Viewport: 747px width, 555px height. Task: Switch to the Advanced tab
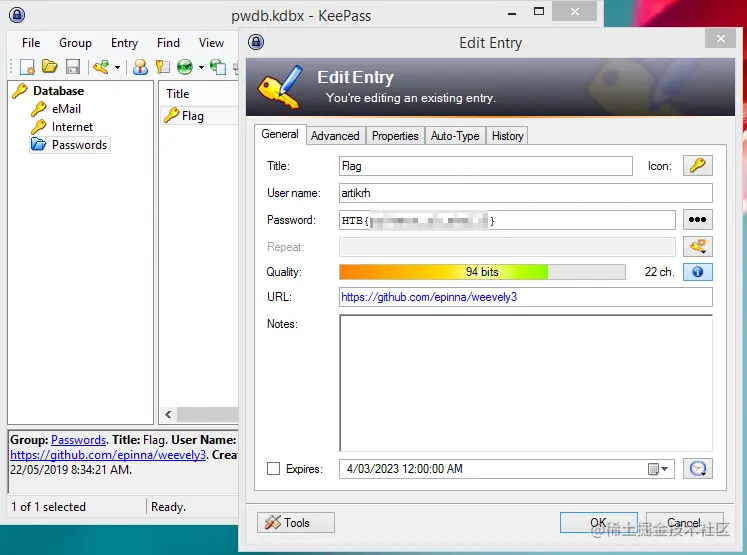tap(335, 136)
